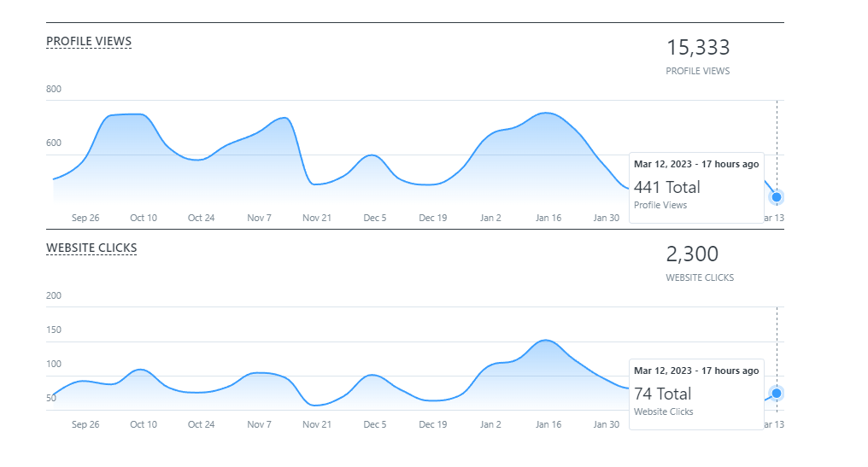Screen dimensions: 868x467
Task: Click the 15,333 profile views total
Action: [x=697, y=47]
